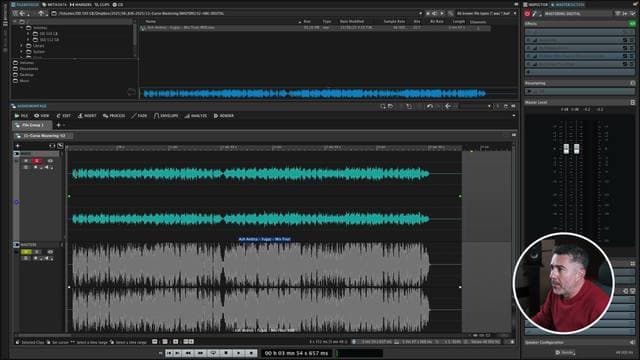Click the Stop button in the transport bar
Screen dimensions: 640x360
point(226,353)
